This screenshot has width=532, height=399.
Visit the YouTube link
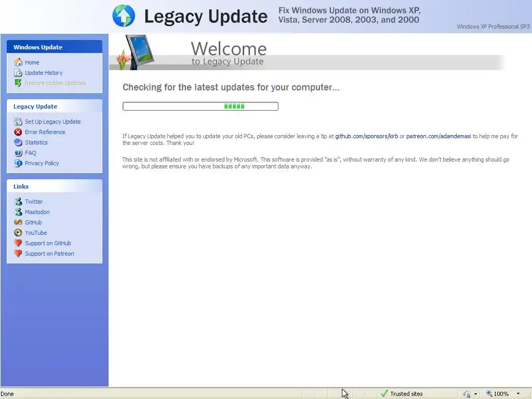(36, 233)
